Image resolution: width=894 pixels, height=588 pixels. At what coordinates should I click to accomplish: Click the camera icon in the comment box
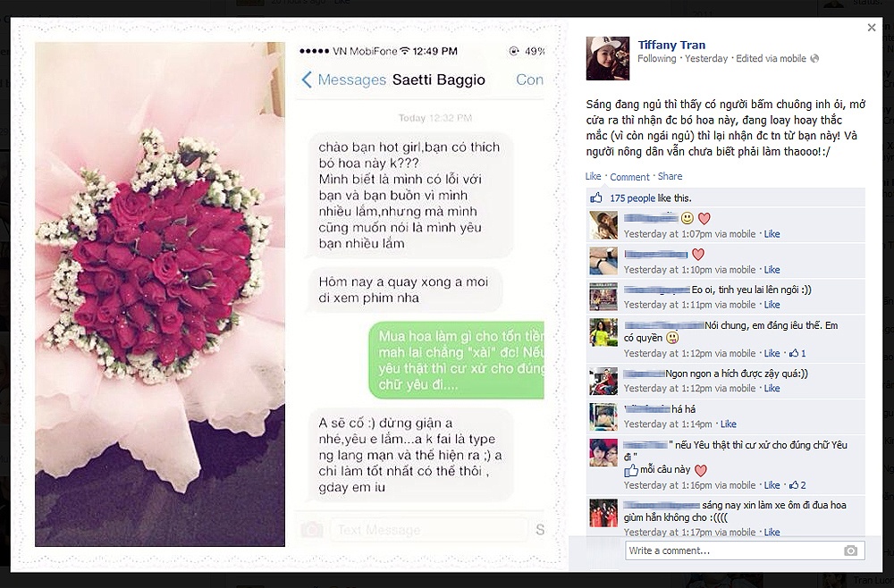click(x=850, y=550)
